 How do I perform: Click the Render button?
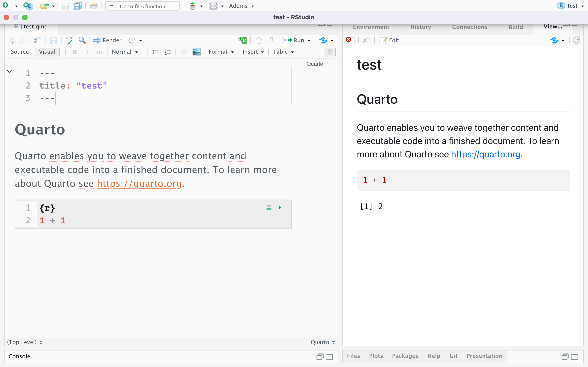pos(107,40)
